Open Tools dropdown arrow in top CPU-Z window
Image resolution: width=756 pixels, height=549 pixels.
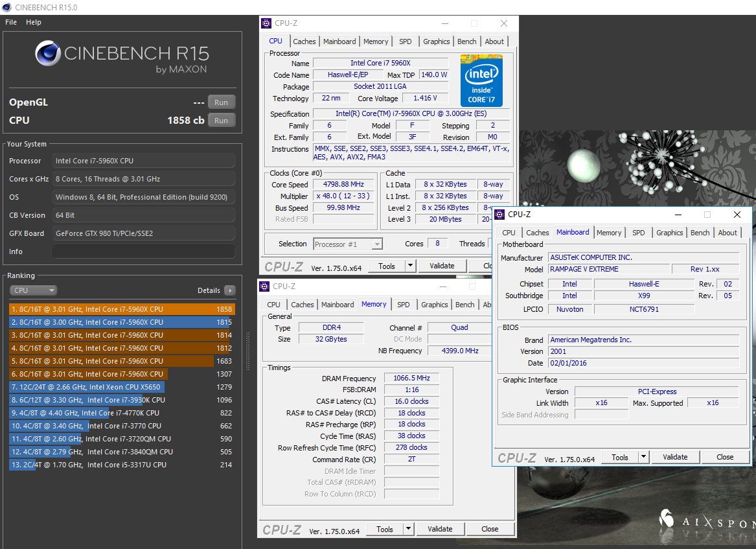(410, 266)
